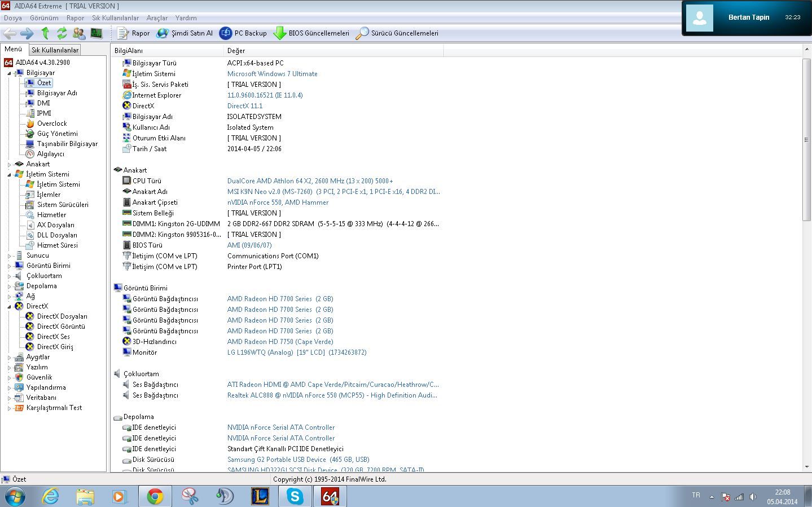
Task: Select Özet in the tree
Action: (44, 83)
